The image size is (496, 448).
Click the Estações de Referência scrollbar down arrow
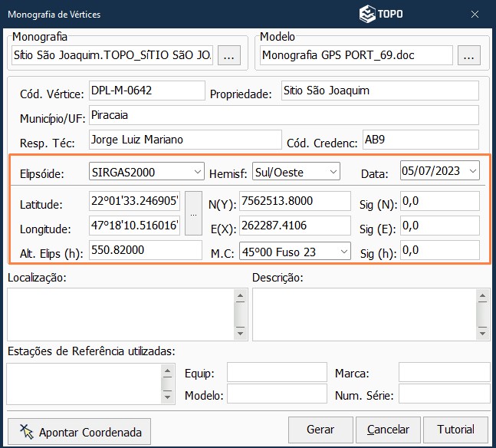pos(168,397)
